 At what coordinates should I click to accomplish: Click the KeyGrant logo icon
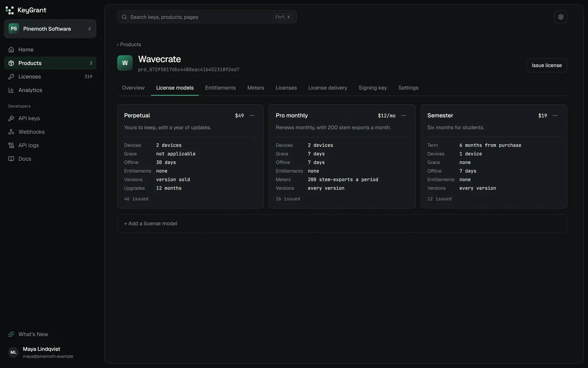[x=10, y=10]
